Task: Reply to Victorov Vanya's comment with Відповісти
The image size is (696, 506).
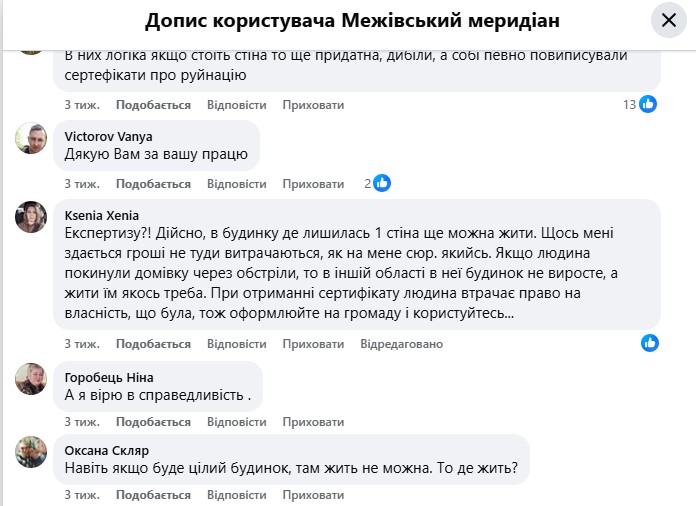Action: pos(236,184)
